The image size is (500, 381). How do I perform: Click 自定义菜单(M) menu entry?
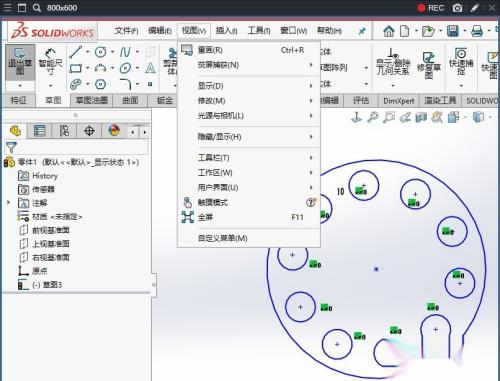point(249,238)
